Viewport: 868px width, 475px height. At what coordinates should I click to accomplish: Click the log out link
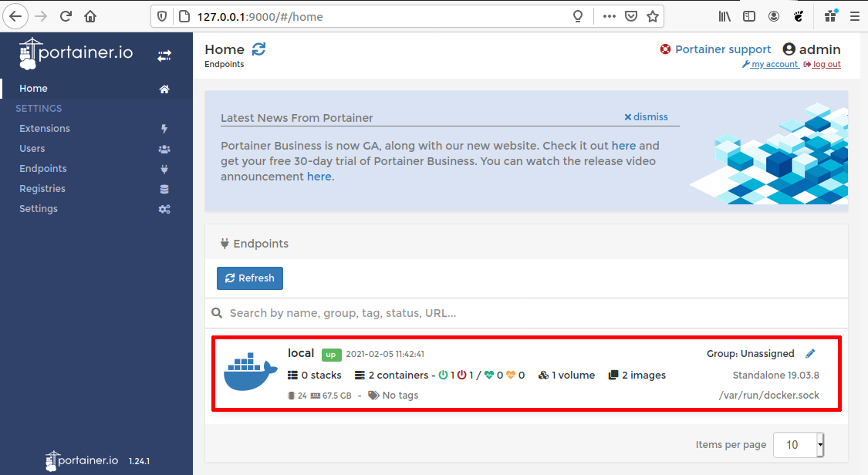click(826, 64)
